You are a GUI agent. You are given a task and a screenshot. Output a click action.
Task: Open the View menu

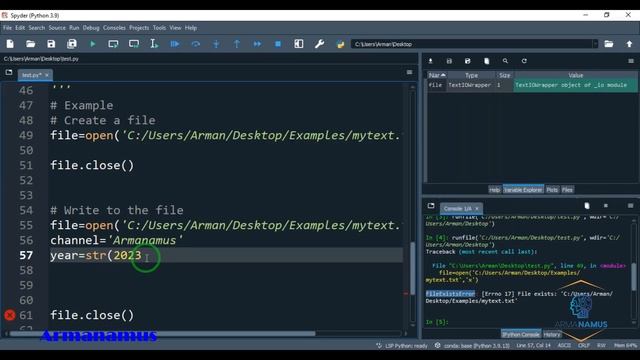click(175, 28)
